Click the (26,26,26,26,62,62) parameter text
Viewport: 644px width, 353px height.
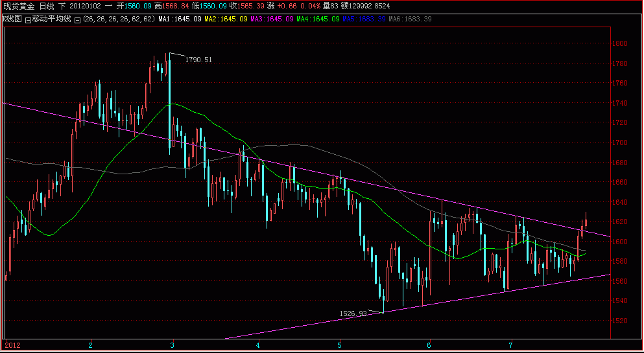coord(119,19)
